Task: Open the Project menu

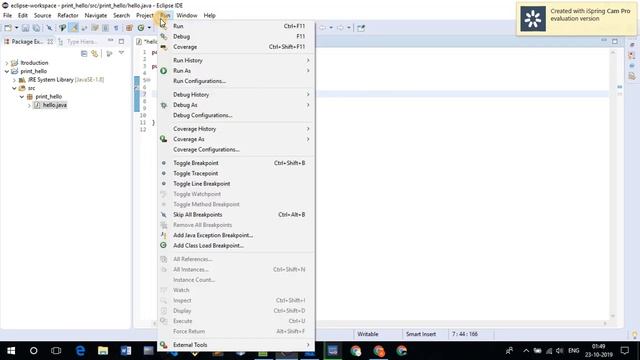Action: click(x=145, y=16)
